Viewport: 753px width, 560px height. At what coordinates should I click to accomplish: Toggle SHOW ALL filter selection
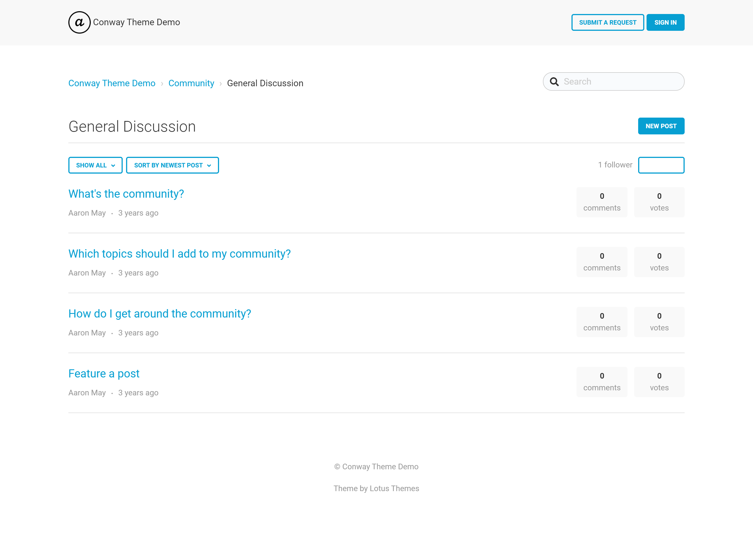tap(95, 165)
